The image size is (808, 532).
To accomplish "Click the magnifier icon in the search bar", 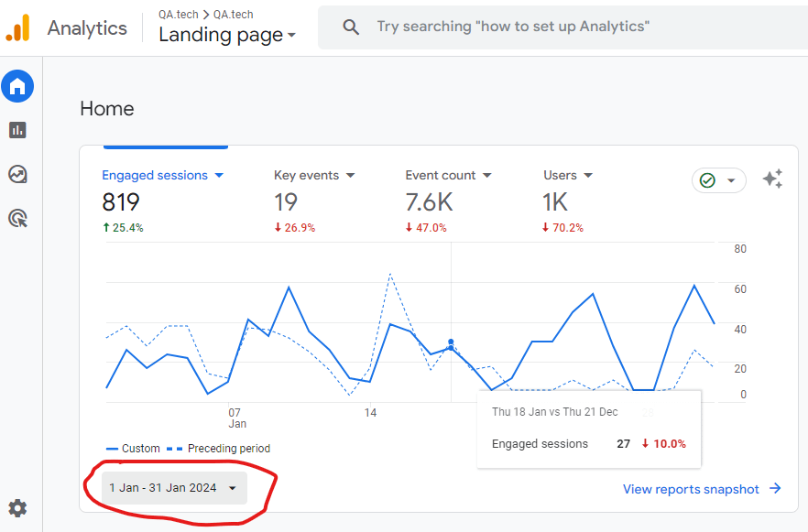I will 351,27.
